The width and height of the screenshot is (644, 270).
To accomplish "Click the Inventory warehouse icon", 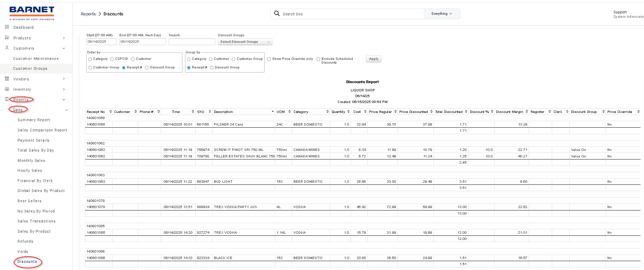I will (x=7, y=89).
